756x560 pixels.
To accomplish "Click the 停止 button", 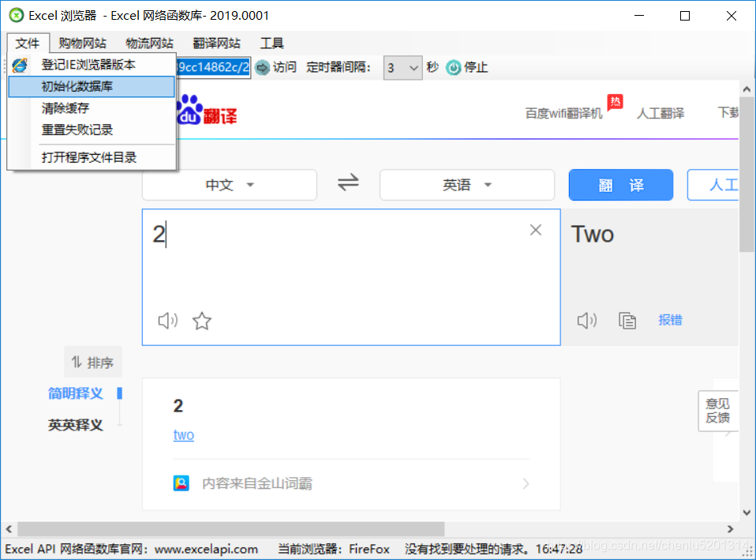I will click(466, 68).
